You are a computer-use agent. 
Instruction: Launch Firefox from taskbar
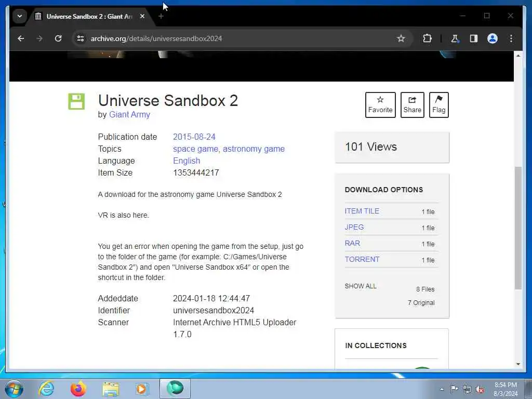coord(78,389)
